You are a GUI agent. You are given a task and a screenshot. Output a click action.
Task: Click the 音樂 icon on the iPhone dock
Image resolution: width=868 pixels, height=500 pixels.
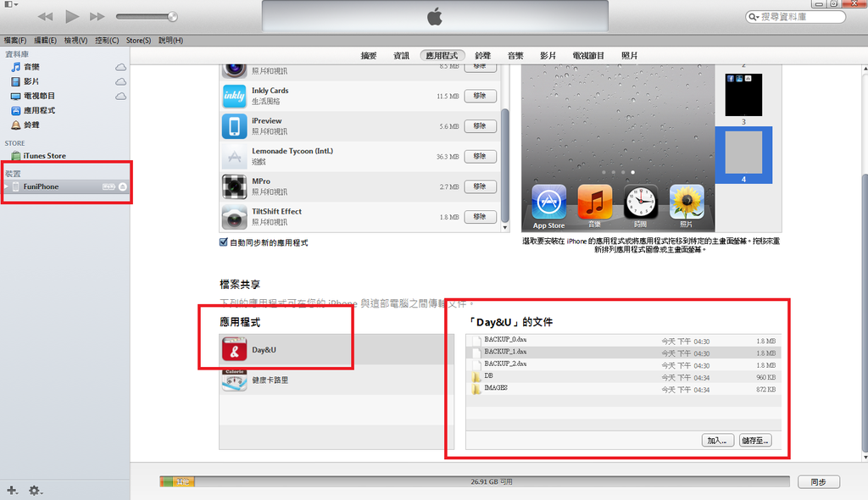coord(594,202)
